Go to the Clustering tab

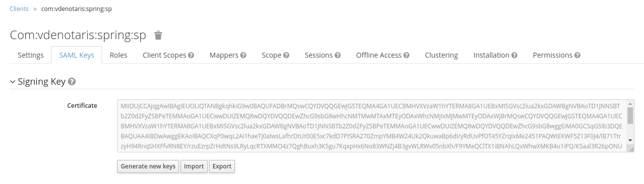(x=441, y=55)
